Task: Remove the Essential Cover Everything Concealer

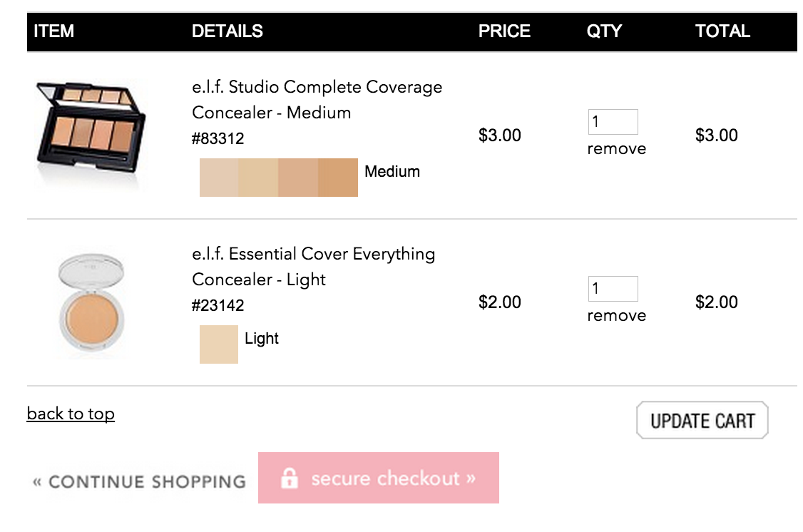Action: pos(616,316)
